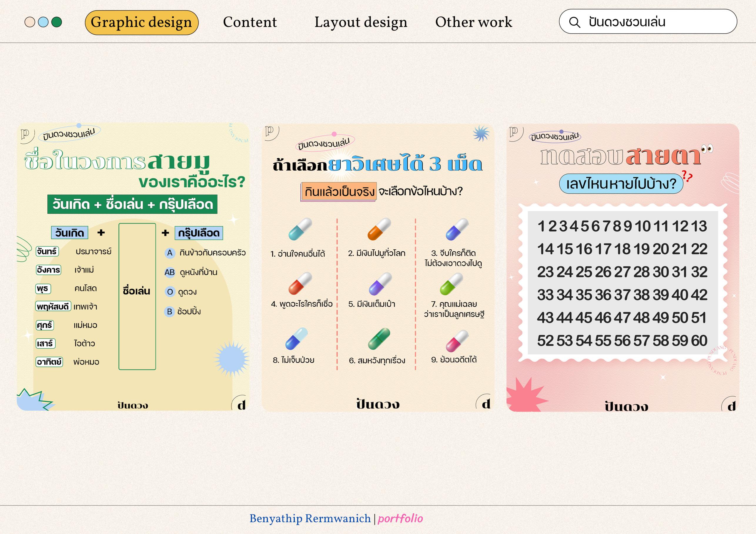
Task: Click the light blue circle dot
Action: [43, 22]
